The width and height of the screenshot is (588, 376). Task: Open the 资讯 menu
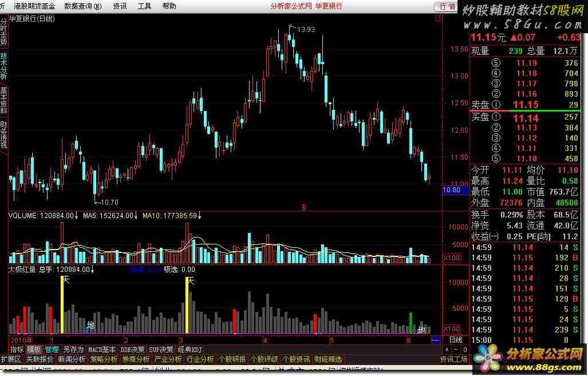pos(120,6)
